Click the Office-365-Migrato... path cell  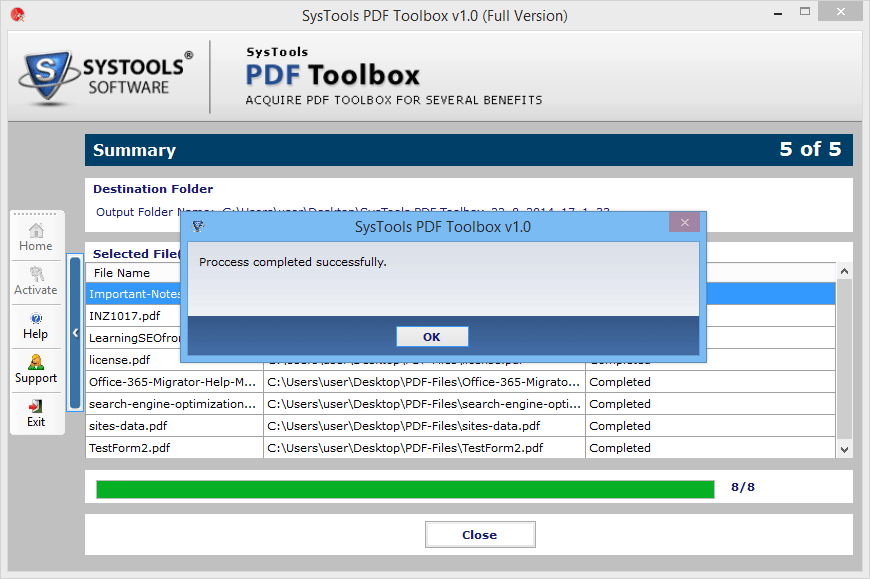(x=424, y=382)
